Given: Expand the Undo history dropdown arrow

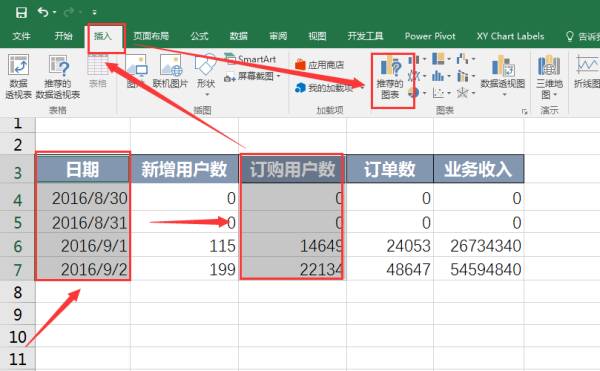Looking at the screenshot, I should (54, 13).
